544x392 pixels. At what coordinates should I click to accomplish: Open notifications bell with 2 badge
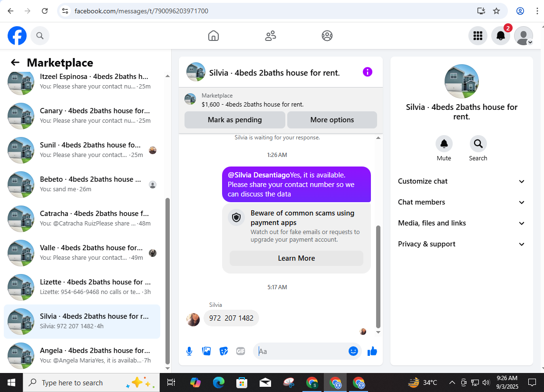tap(500, 36)
